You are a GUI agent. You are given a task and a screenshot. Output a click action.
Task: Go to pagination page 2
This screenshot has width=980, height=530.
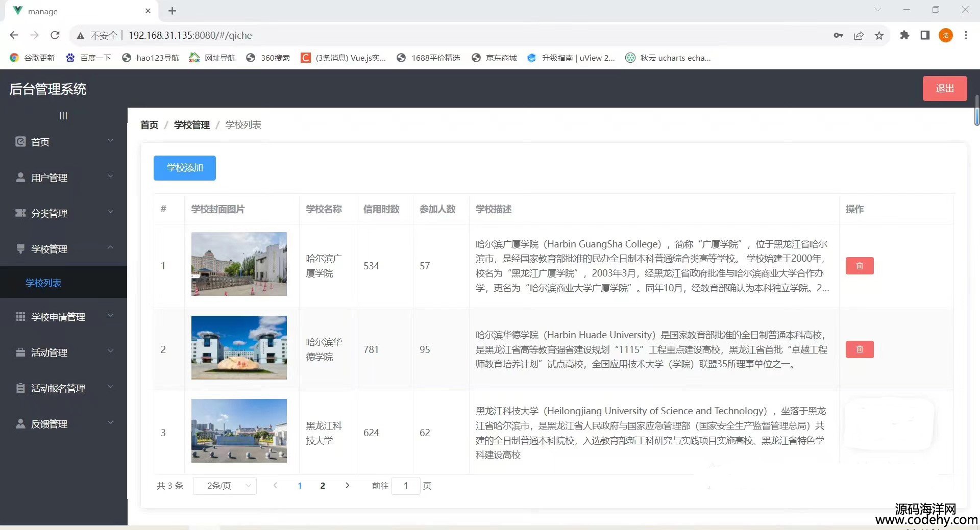click(x=323, y=486)
